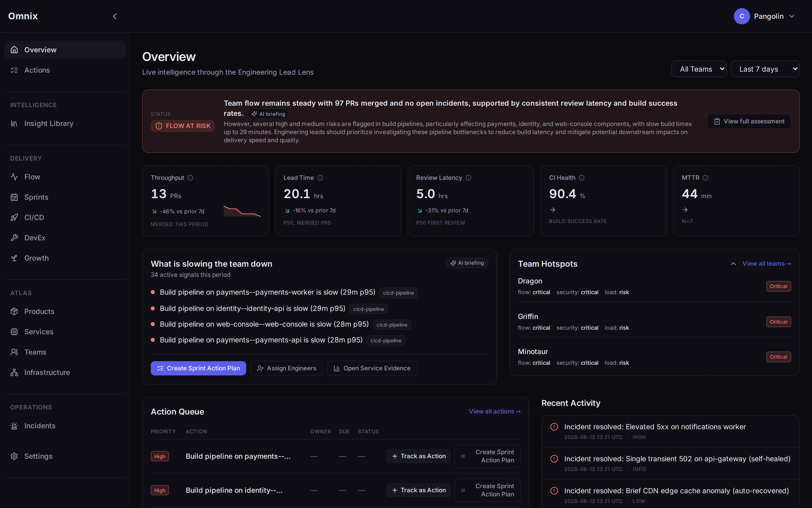Open Insight Library page
Viewport: 812px width, 508px height.
(x=65, y=124)
